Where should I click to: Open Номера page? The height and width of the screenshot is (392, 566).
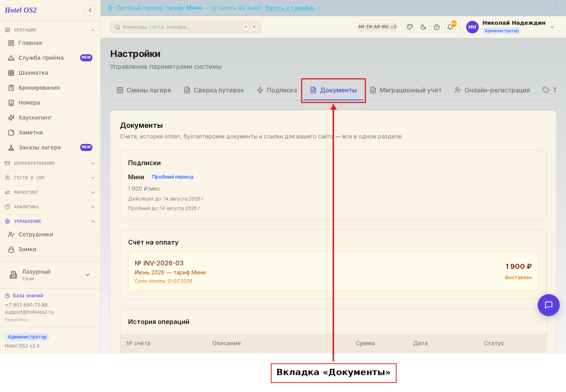pyautogui.click(x=50, y=103)
